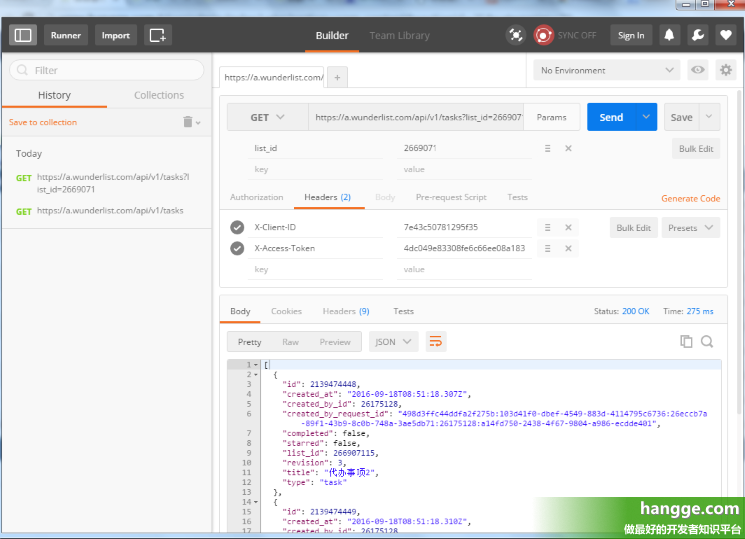
Task: Remove the X-Access-Token header
Action: pos(568,249)
